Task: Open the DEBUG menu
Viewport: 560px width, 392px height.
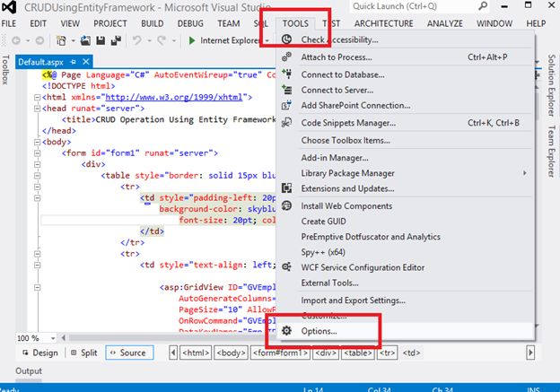Action: (x=190, y=23)
